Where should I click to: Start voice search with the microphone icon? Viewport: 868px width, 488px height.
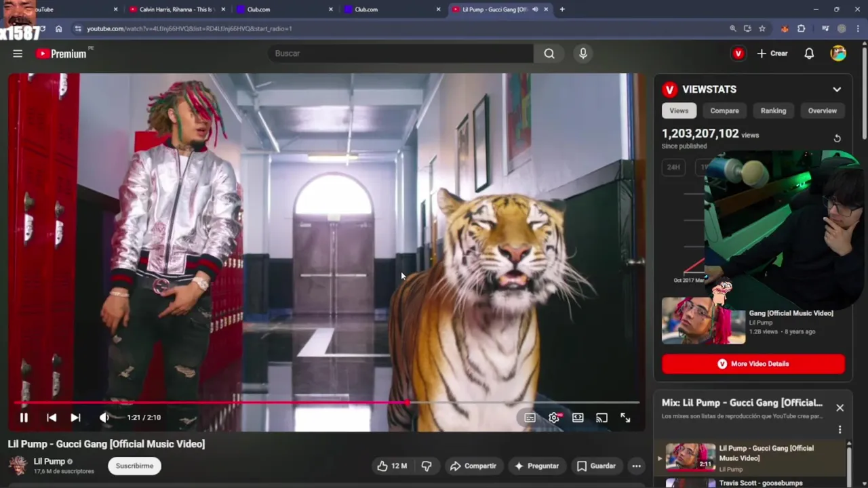click(583, 54)
